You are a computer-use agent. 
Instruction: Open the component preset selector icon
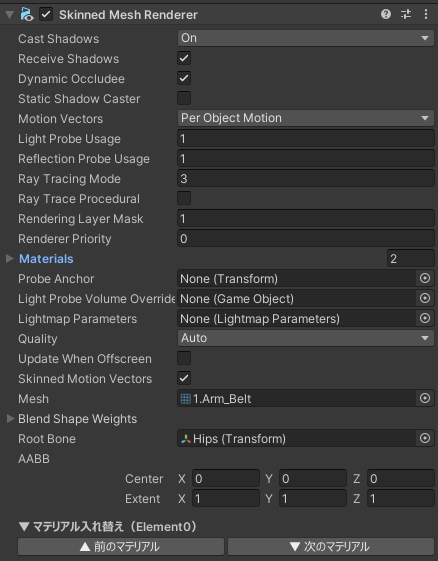pos(406,14)
